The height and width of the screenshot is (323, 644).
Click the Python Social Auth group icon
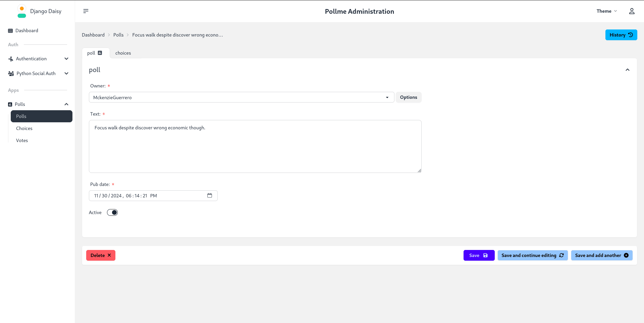(x=10, y=73)
